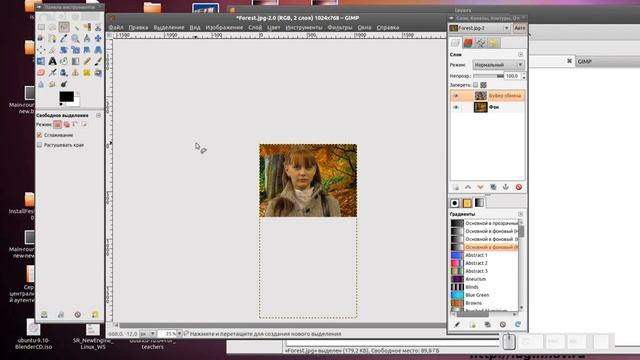
Task: Raise the selected layer
Action: click(x=468, y=187)
